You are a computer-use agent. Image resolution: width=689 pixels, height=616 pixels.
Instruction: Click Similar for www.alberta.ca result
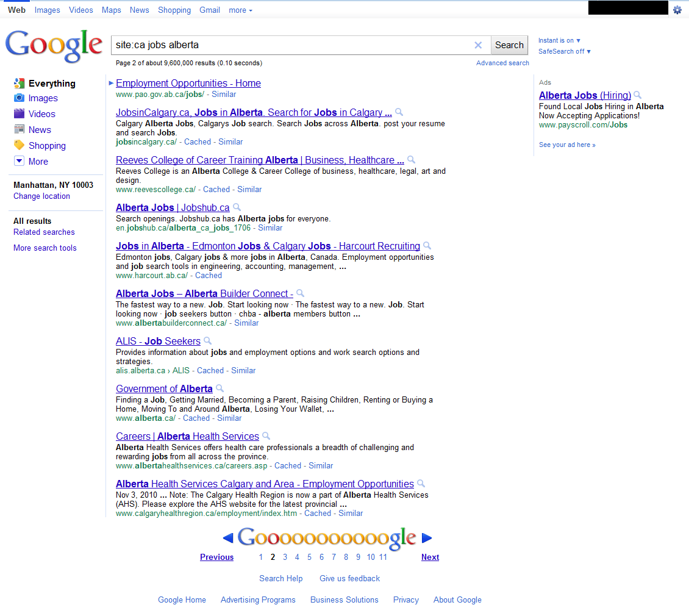(x=229, y=418)
